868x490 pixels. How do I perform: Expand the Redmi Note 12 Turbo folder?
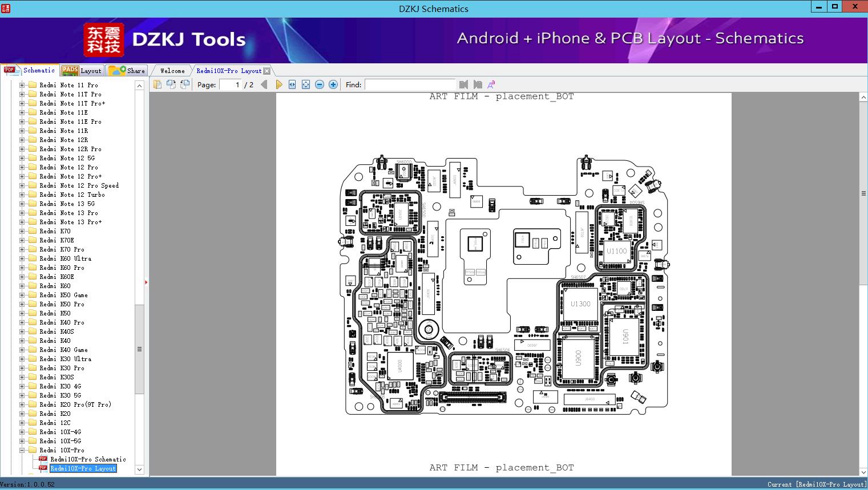click(22, 195)
